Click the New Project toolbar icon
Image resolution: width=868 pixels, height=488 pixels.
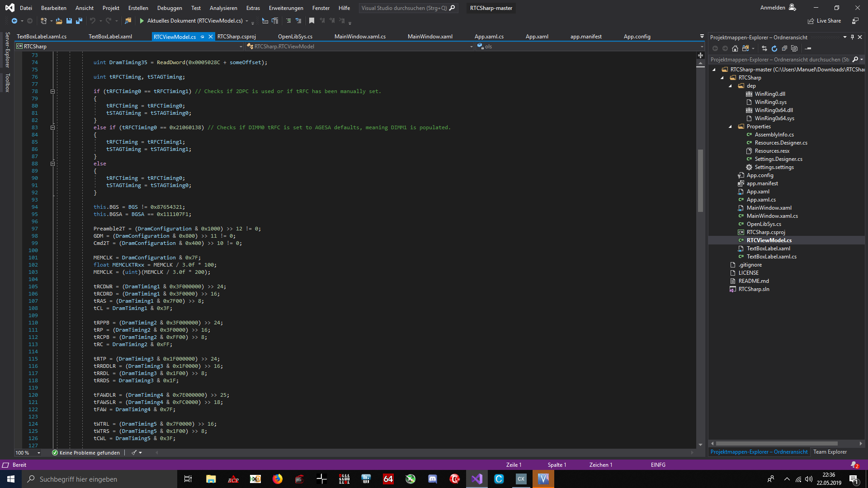[43, 21]
